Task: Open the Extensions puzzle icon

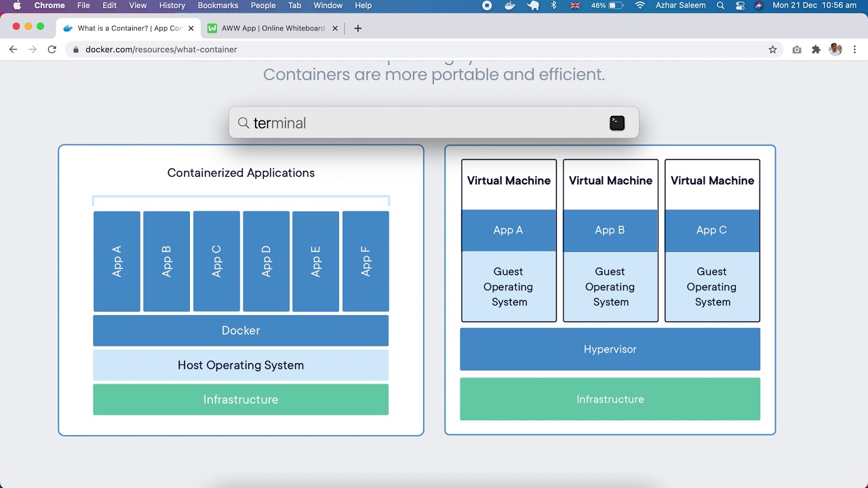Action: pos(816,49)
